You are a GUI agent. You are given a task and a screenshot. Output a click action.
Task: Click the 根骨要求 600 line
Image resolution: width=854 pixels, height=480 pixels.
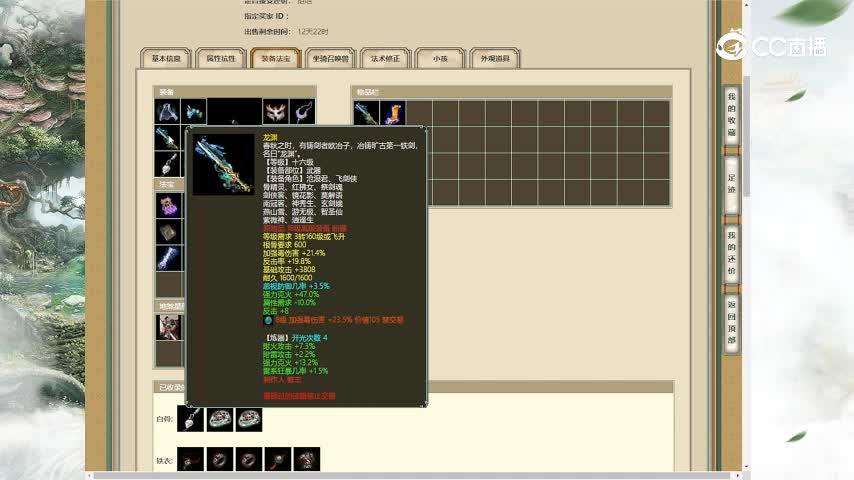pyautogui.click(x=284, y=245)
